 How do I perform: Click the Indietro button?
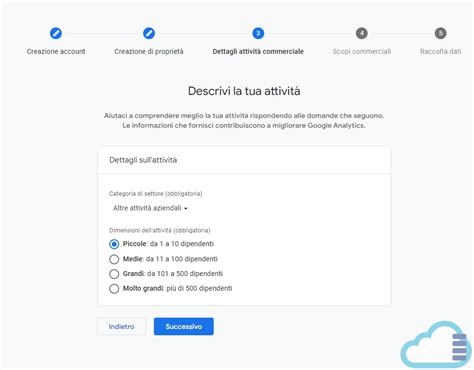pyautogui.click(x=121, y=326)
